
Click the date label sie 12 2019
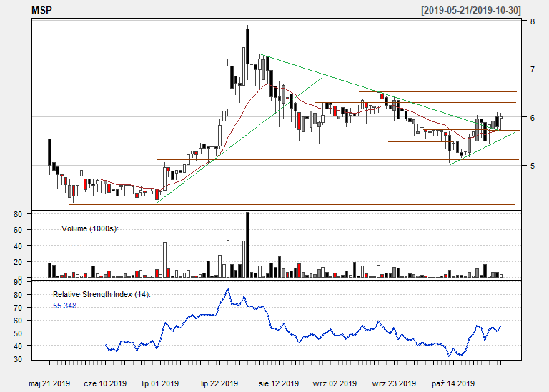279,383
